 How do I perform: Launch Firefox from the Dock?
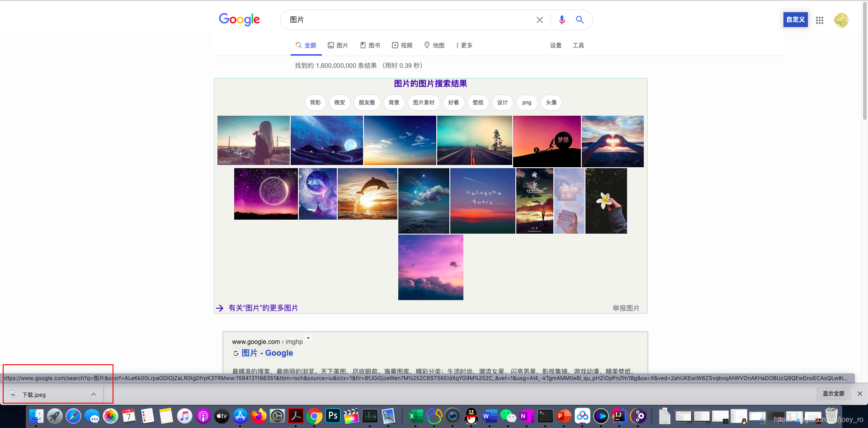click(x=259, y=416)
